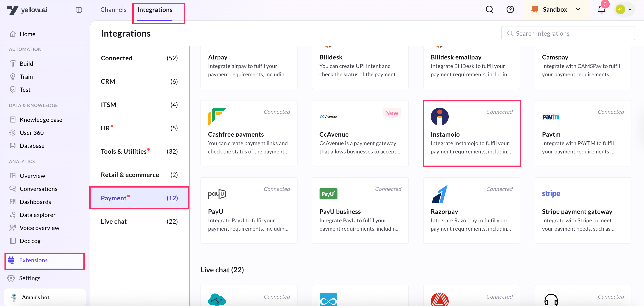The height and width of the screenshot is (306, 644).
Task: Open the global search icon
Action: tap(489, 9)
